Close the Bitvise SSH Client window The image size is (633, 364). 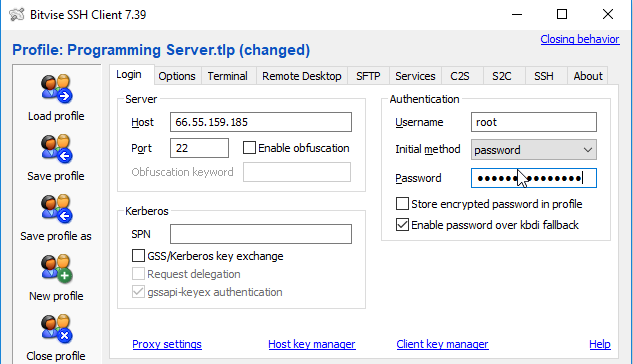608,15
